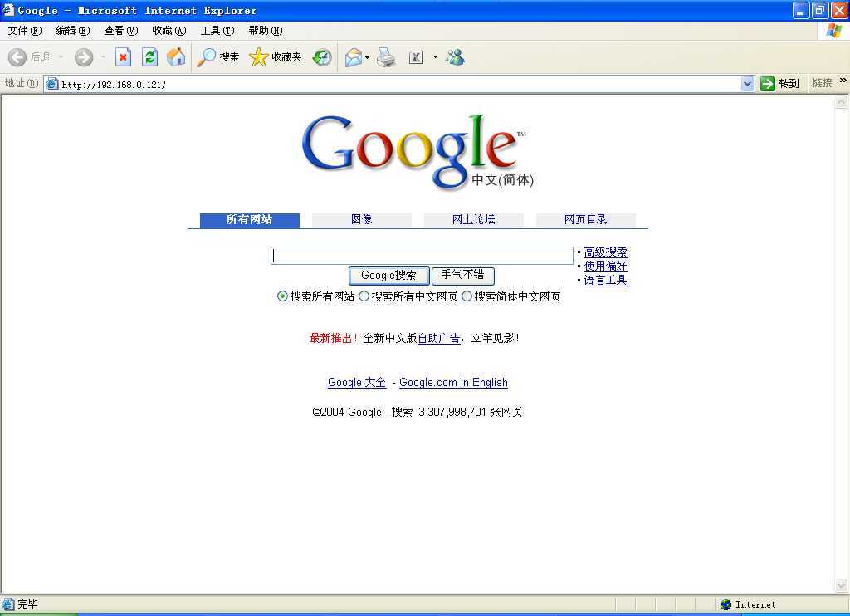Print the page with printer icon
This screenshot has width=850, height=616.
point(386,57)
